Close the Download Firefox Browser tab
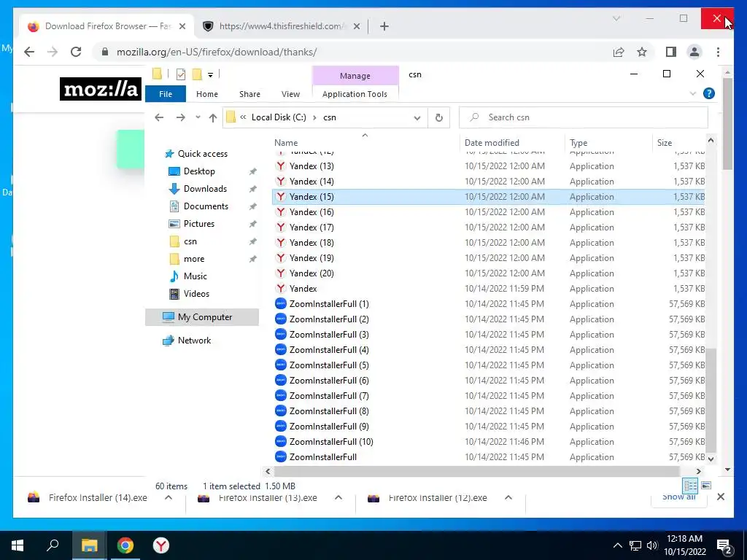The width and height of the screenshot is (747, 560). click(x=182, y=26)
